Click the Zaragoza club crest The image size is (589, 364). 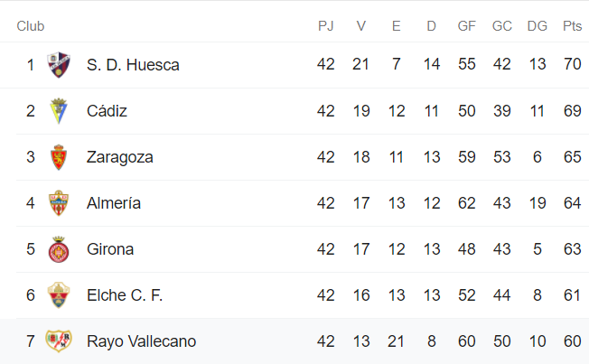[x=59, y=157]
